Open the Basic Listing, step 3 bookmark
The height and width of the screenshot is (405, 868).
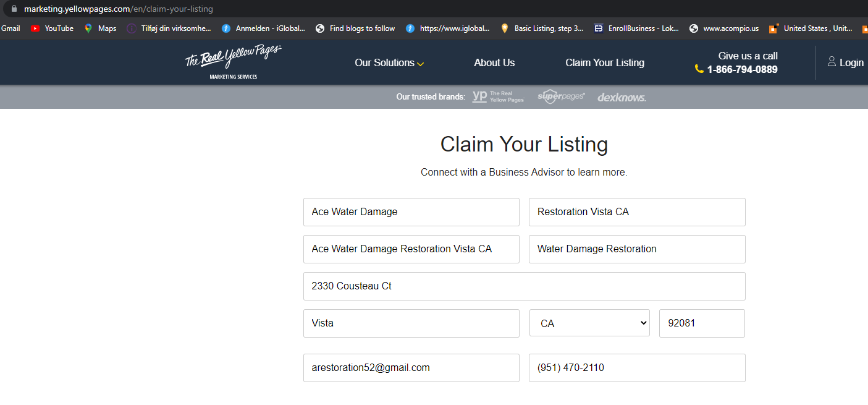(542, 28)
